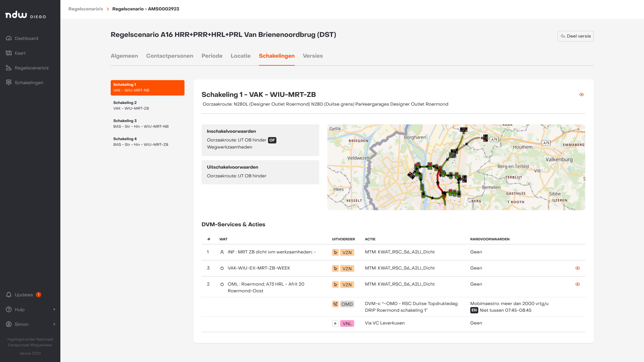The height and width of the screenshot is (362, 644).
Task: Click the WAT column header
Action: coord(223,239)
